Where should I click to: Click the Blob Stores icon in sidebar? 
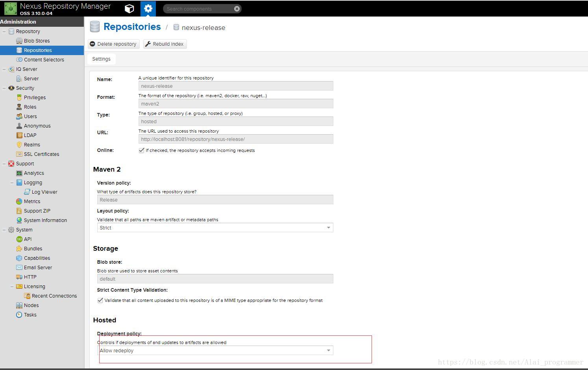pos(19,41)
